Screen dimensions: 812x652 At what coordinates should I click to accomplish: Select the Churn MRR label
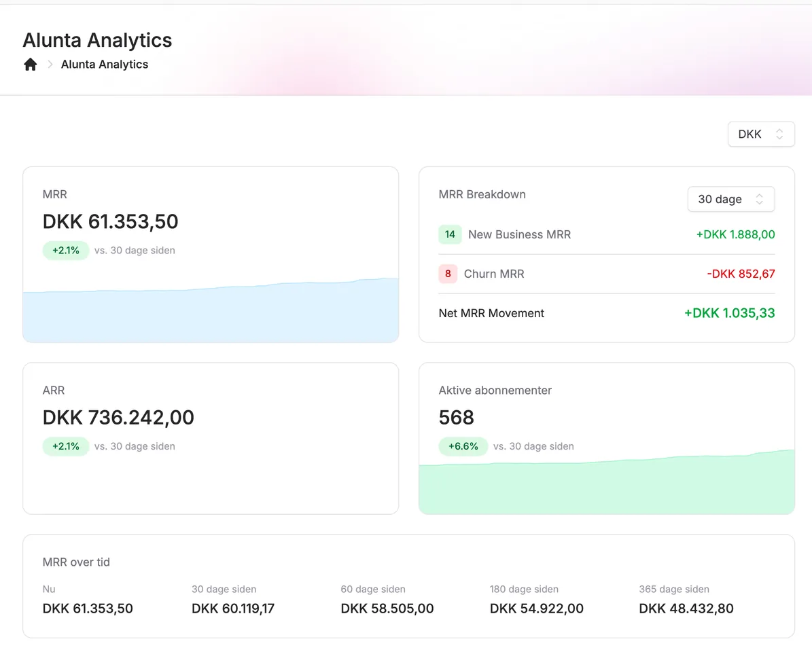tap(494, 274)
